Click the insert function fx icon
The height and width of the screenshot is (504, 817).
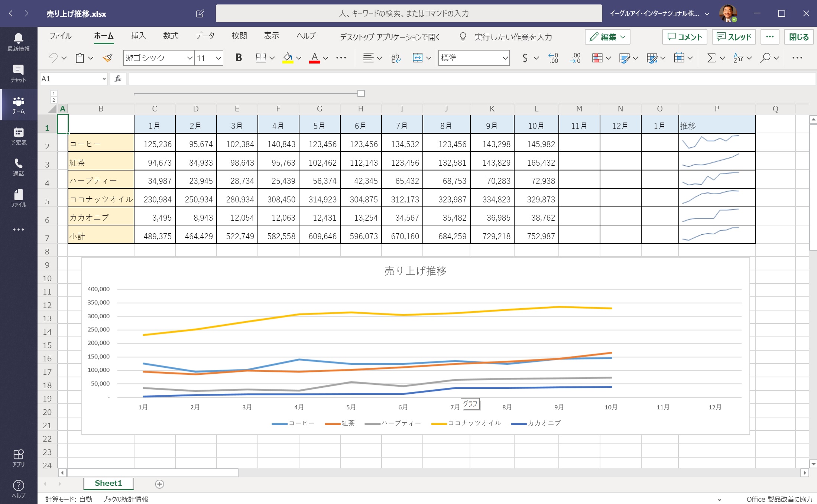click(x=118, y=79)
